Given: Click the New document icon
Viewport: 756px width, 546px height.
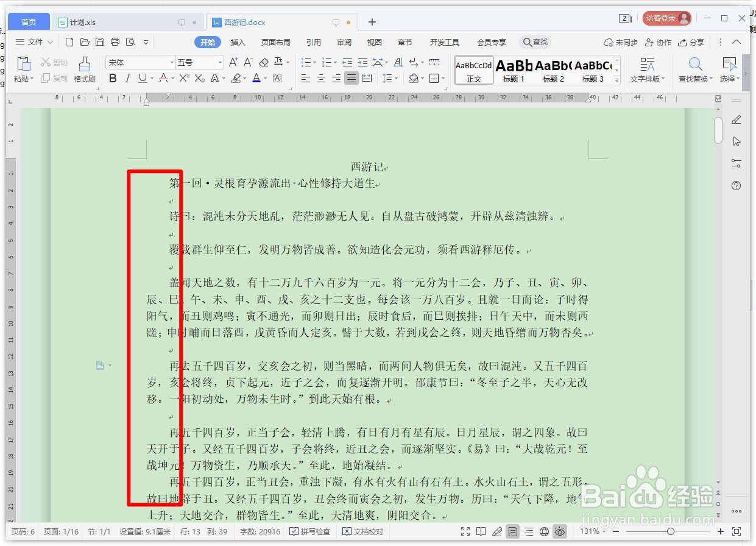Looking at the screenshot, I should point(69,42).
